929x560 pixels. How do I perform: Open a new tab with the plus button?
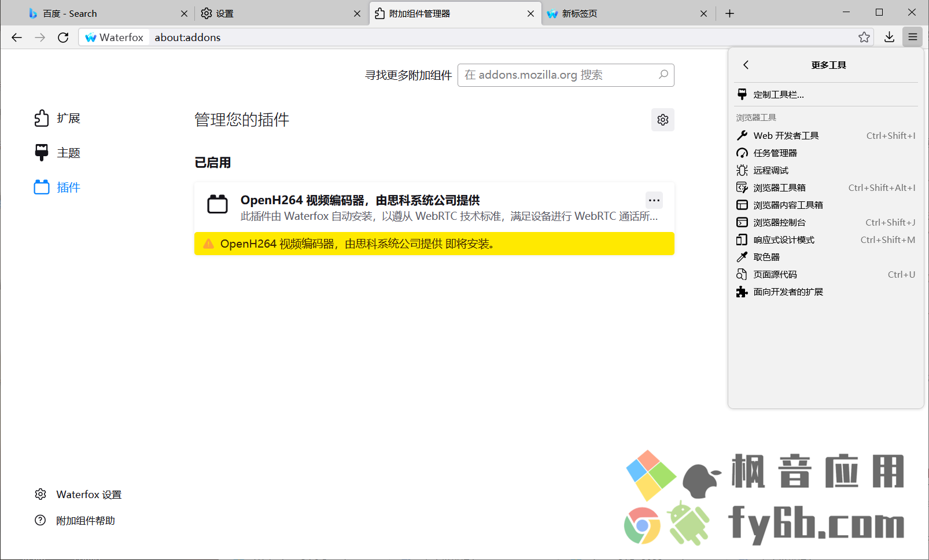[730, 13]
